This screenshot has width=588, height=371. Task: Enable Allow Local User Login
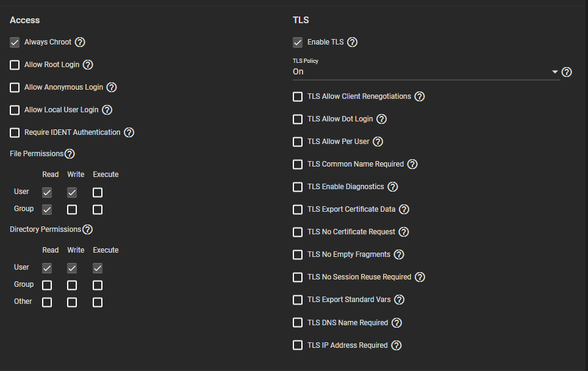[15, 110]
